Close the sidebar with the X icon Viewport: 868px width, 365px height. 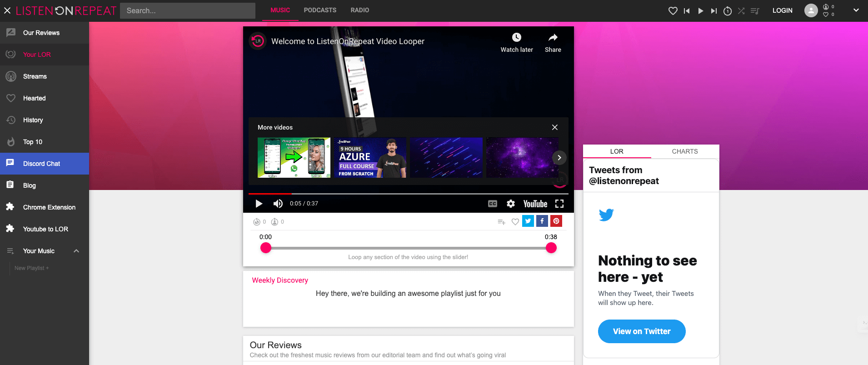7,10
